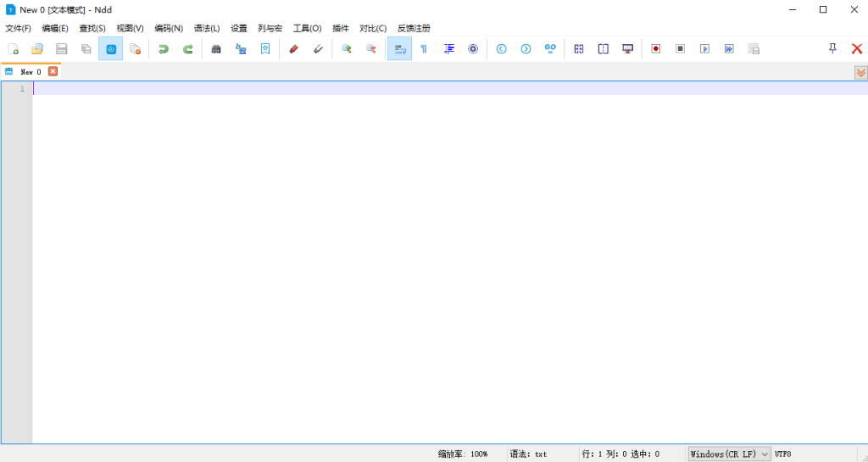Open the 列与宏 menu
The width and height of the screenshot is (868, 462).
(x=270, y=28)
